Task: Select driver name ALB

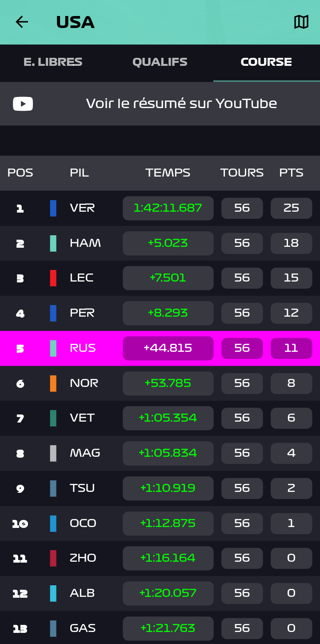Action: (x=82, y=593)
